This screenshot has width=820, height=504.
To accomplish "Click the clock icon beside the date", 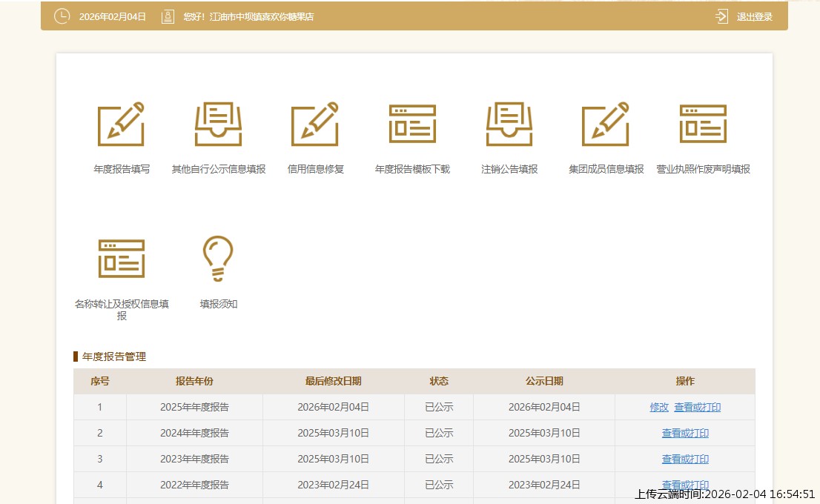I will pos(62,16).
